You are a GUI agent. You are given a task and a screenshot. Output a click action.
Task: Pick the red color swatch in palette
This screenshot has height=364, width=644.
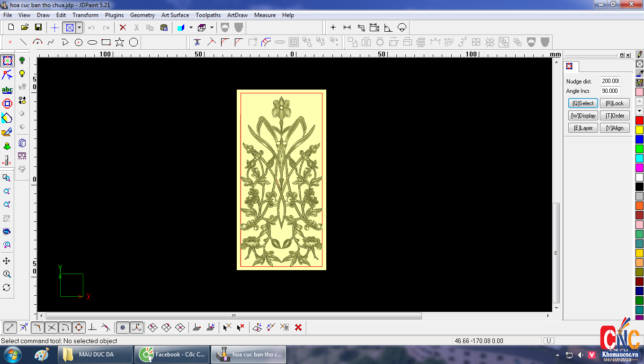pos(639,120)
